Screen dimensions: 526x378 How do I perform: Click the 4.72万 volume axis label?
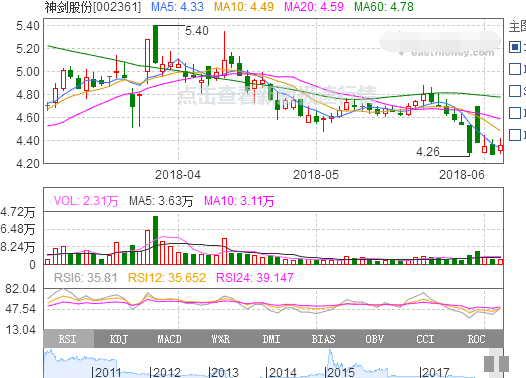[17, 212]
